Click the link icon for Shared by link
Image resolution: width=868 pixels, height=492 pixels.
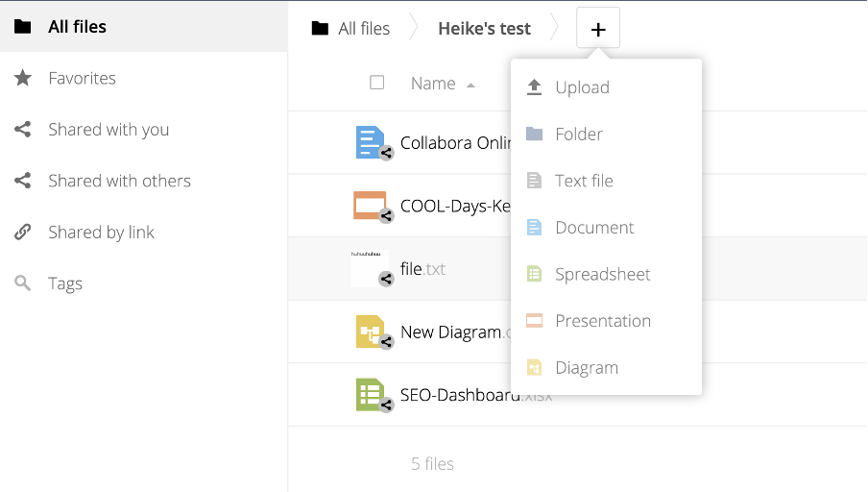(23, 233)
